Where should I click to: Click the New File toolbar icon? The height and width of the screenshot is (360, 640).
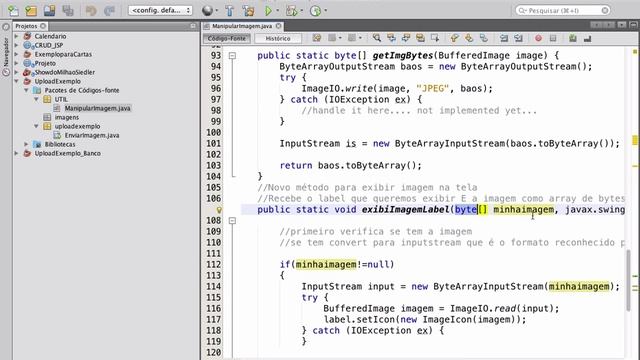(x=13, y=11)
